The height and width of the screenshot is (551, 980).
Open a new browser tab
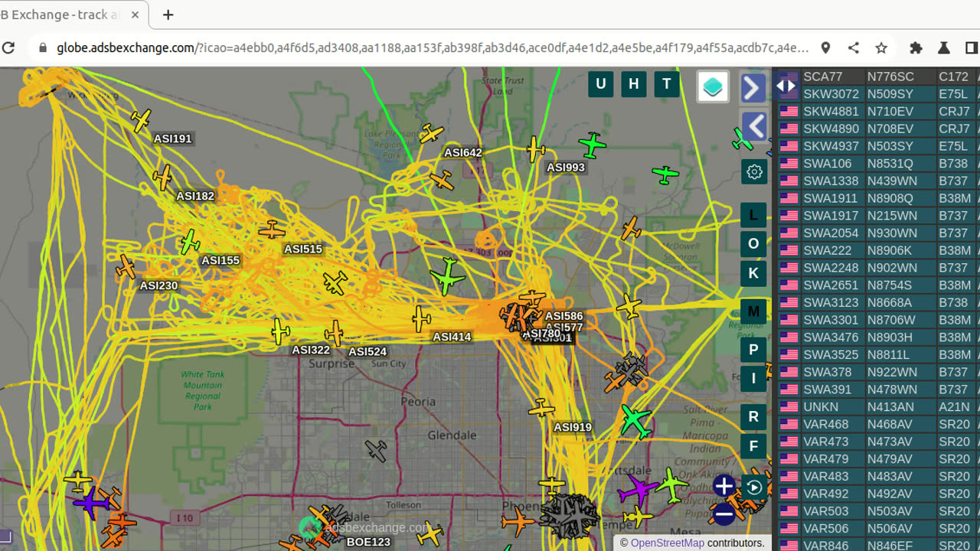168,15
